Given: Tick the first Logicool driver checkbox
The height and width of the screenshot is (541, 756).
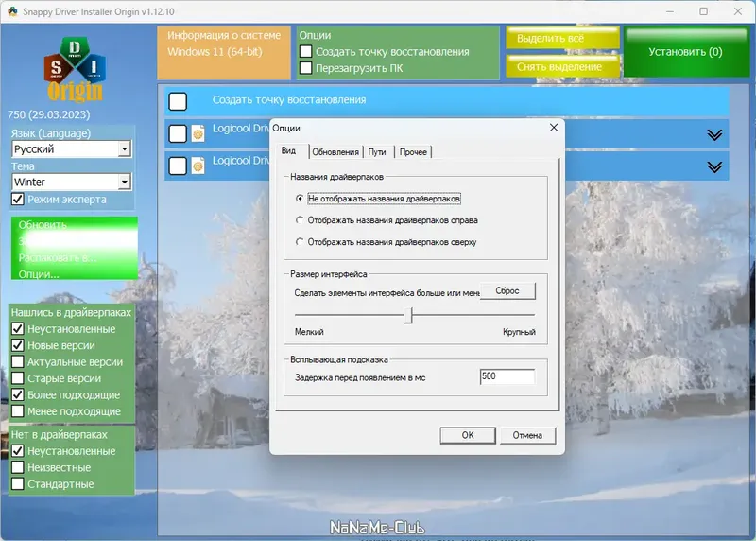Looking at the screenshot, I should tap(178, 133).
